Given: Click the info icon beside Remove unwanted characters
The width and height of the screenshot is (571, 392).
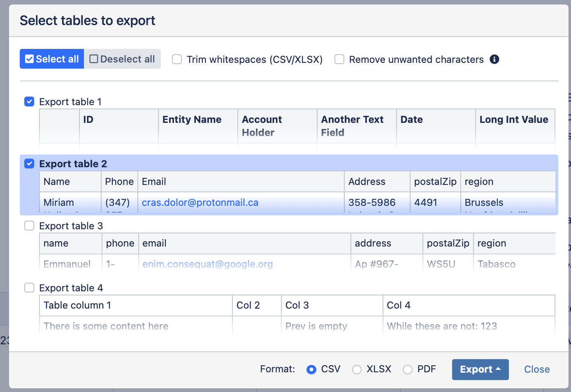Looking at the screenshot, I should click(494, 60).
